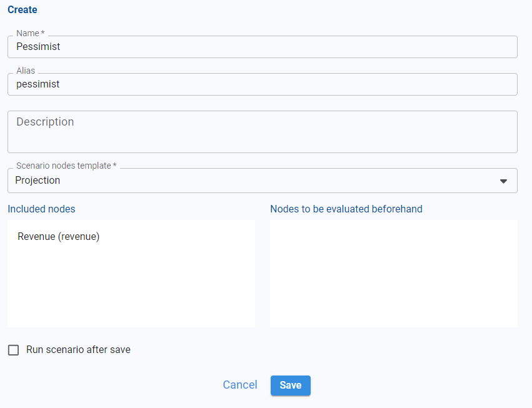Screen dimensions: 532x408
Task: Enable the Run scenario after save checkbox
Action: pos(14,350)
